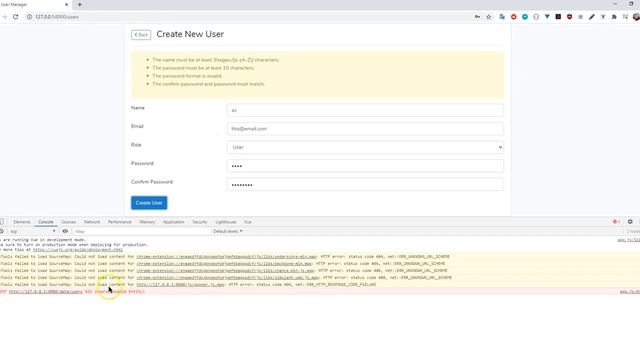
Task: Open the teal circular extension icon
Action: pos(525,17)
